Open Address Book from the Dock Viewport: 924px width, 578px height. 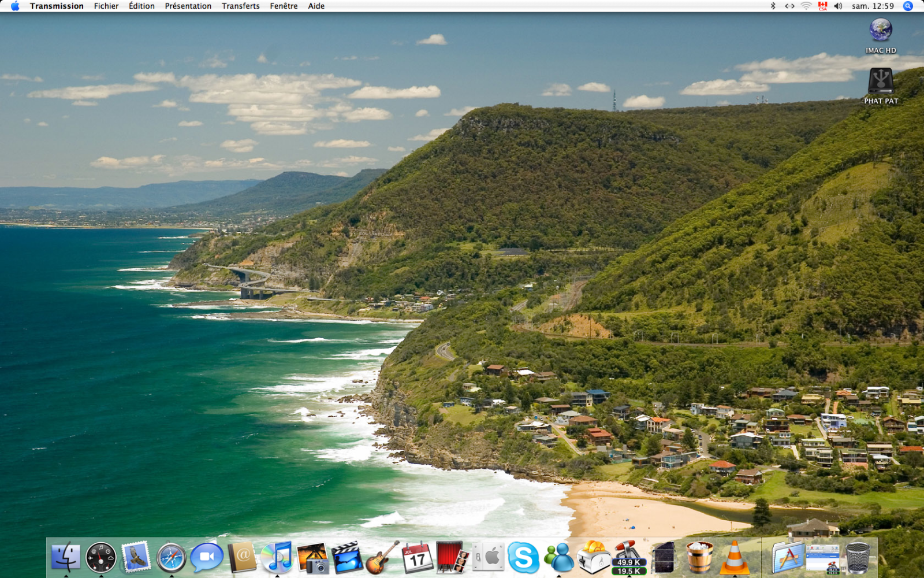click(242, 558)
